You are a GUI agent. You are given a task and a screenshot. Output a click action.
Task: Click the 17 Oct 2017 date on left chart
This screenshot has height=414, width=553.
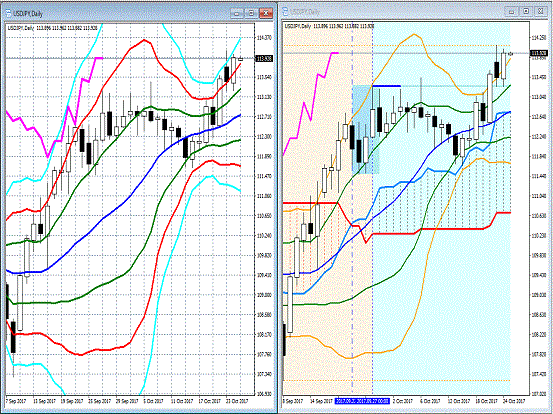[210, 401]
